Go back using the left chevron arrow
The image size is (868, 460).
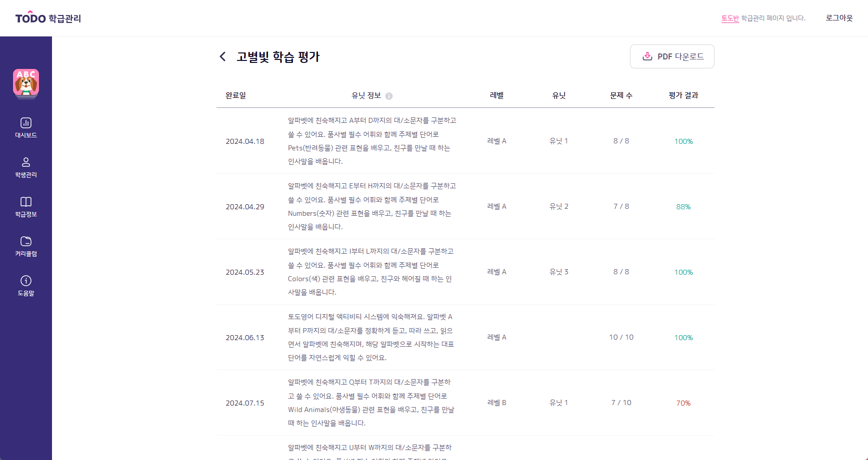223,56
